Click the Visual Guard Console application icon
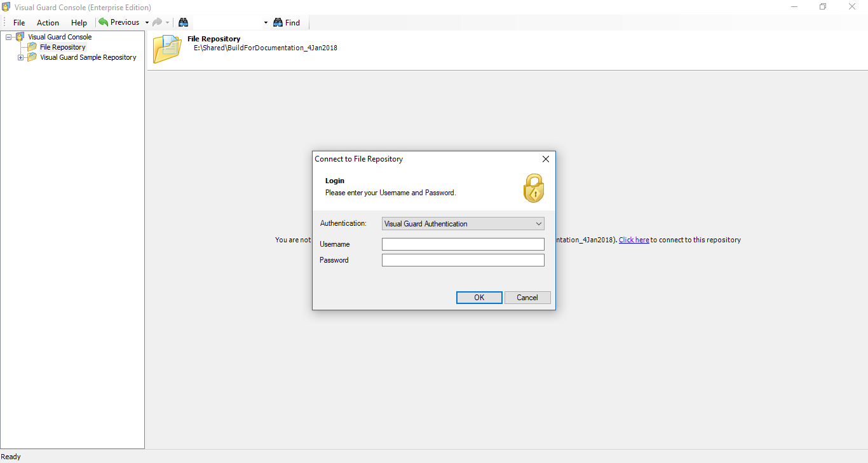The width and height of the screenshot is (868, 463). 6,7
